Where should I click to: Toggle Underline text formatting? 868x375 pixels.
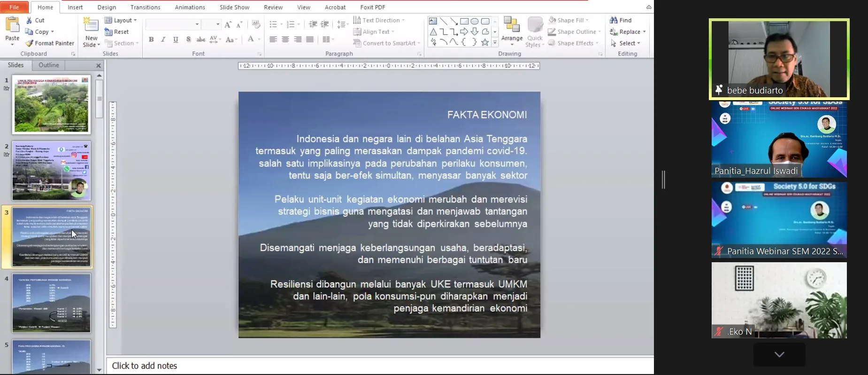176,39
